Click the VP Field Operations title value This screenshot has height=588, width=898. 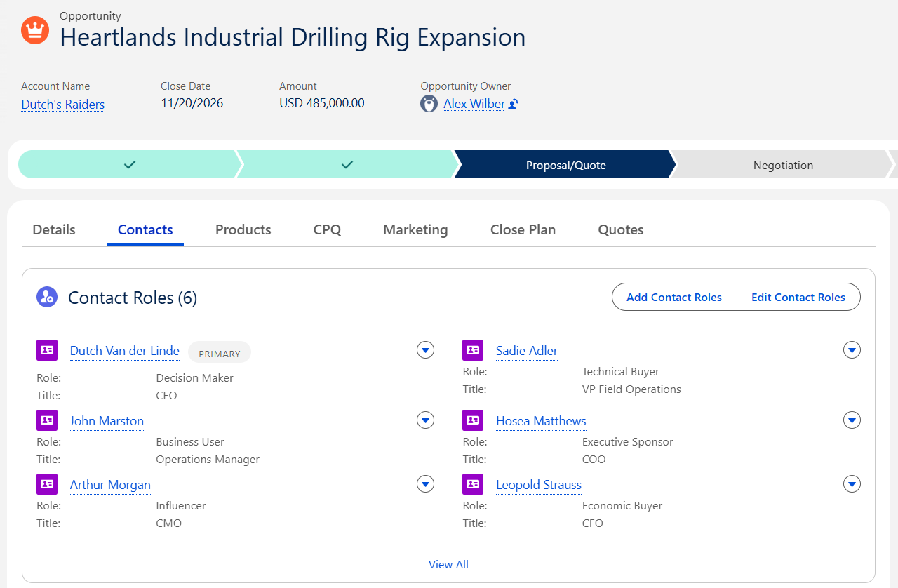click(631, 389)
